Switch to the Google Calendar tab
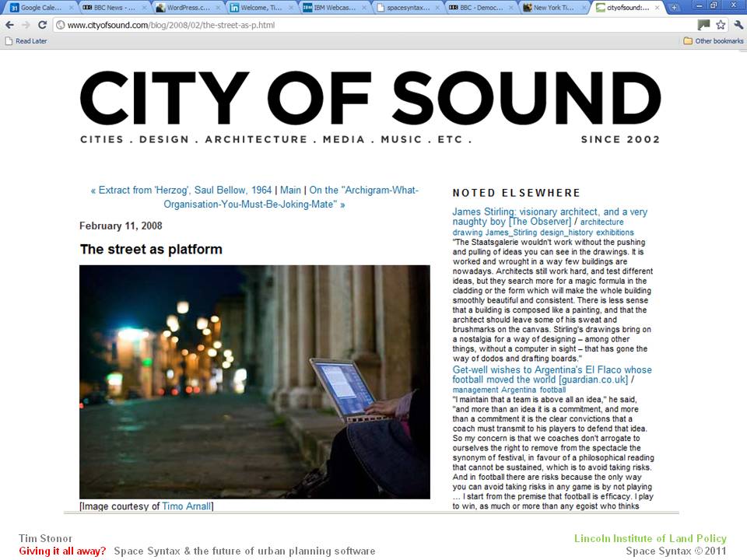 (39, 8)
